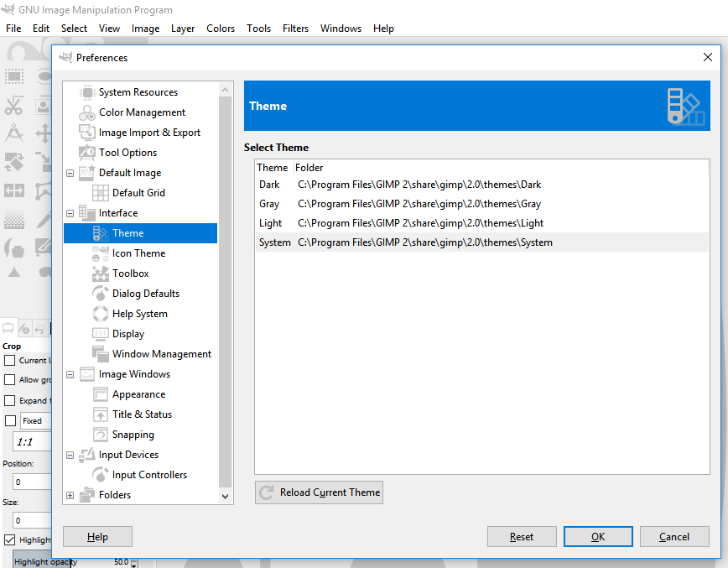Toggle the Fixed aspect checkbox
The image size is (728, 568).
10,421
